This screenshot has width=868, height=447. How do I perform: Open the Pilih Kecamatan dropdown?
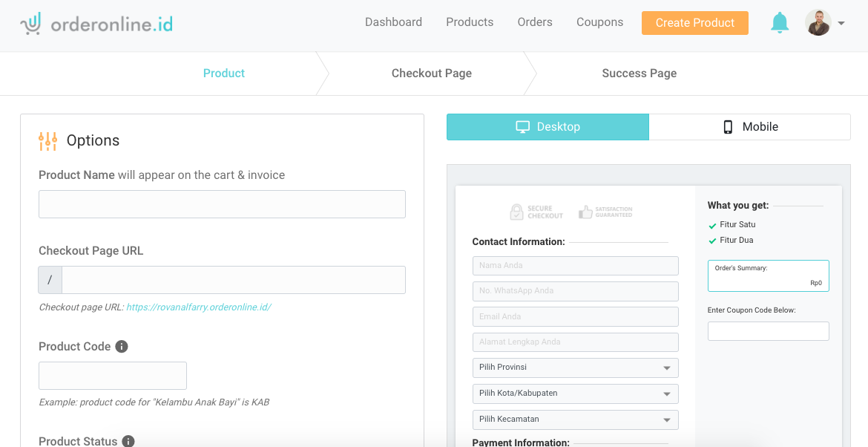(x=575, y=420)
